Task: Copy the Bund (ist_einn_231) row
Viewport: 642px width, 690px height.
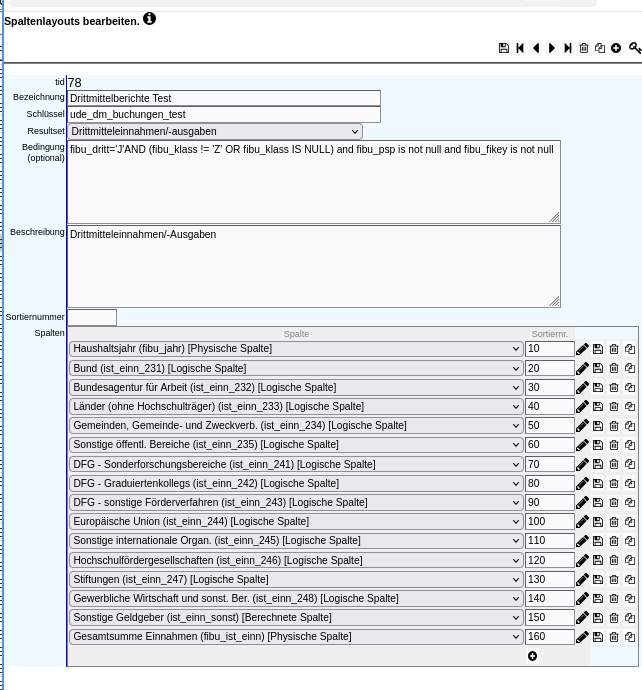Action: coord(630,368)
